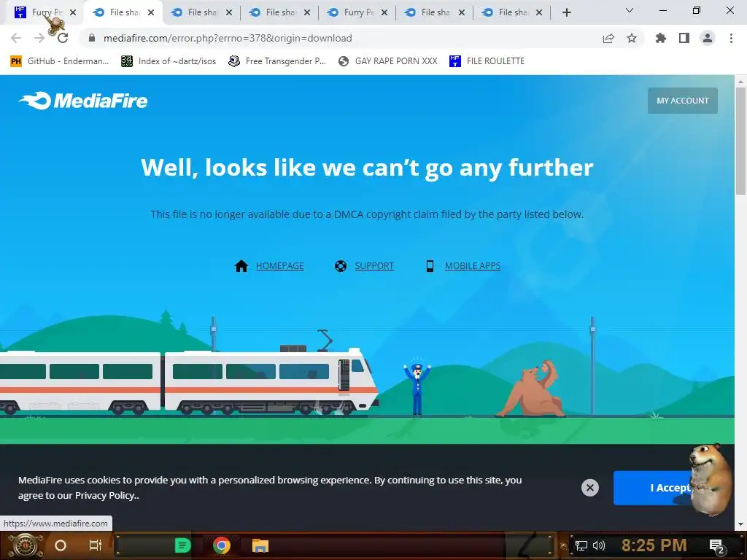Screen dimensions: 747x560
Task: Toggle the side panel icon
Action: [x=684, y=38]
